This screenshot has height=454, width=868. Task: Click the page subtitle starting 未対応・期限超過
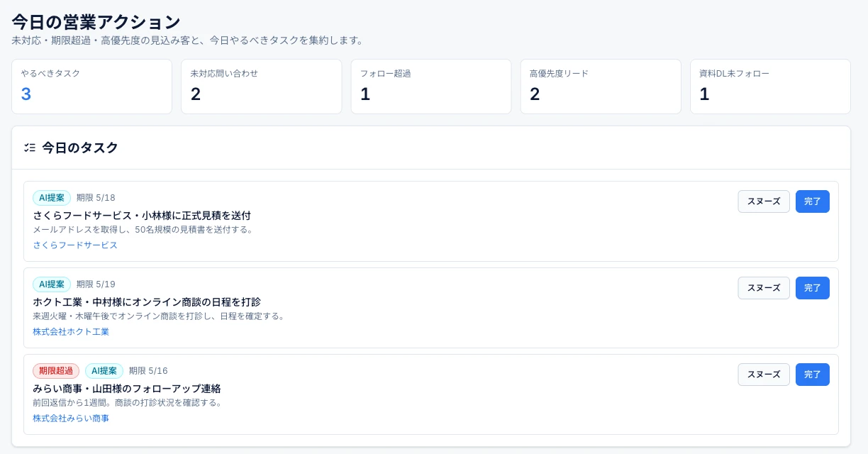[x=188, y=40]
